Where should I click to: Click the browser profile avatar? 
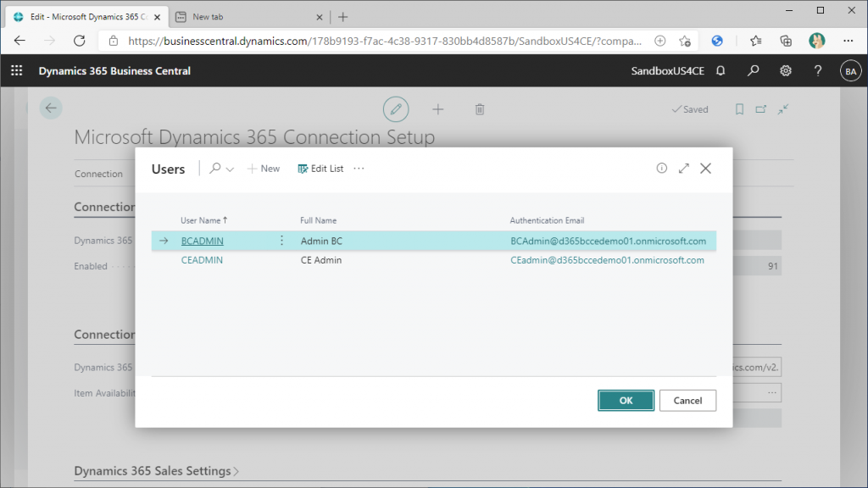pos(816,41)
